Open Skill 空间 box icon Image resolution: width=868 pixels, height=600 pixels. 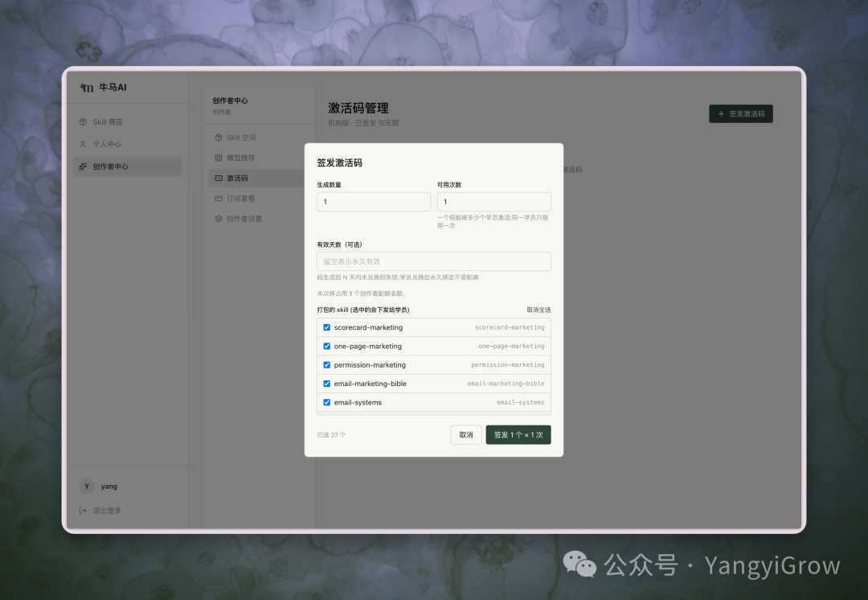coord(219,138)
